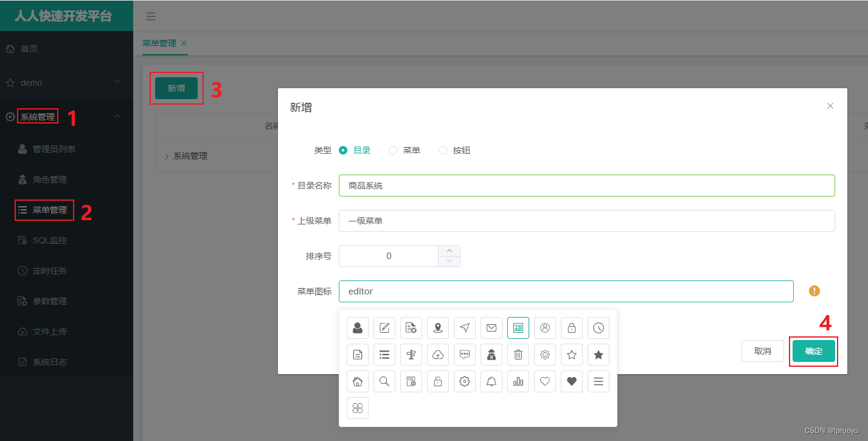Image resolution: width=868 pixels, height=441 pixels.
Task: Pick the circled user outline icon in icon picker
Action: tap(545, 328)
